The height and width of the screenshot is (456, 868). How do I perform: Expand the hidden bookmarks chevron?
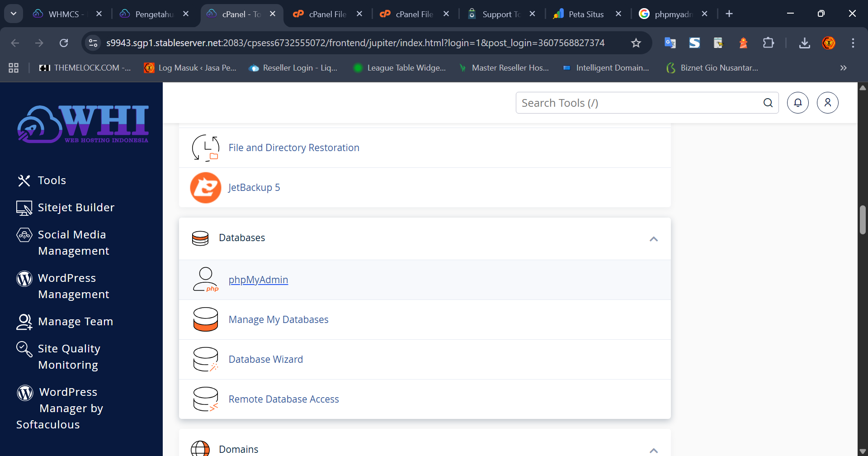click(x=843, y=68)
